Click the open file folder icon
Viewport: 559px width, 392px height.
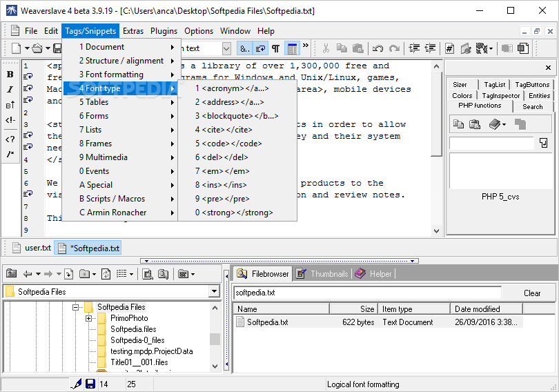click(37, 48)
